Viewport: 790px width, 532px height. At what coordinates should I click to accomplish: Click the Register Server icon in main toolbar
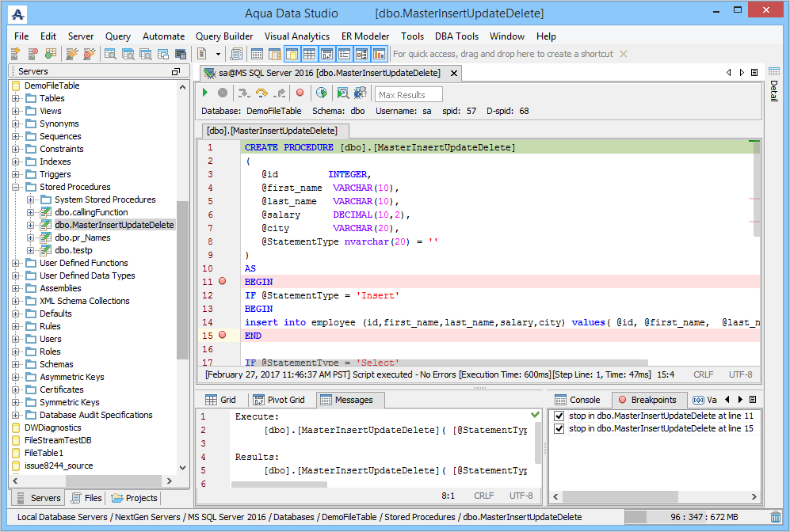[x=15, y=54]
